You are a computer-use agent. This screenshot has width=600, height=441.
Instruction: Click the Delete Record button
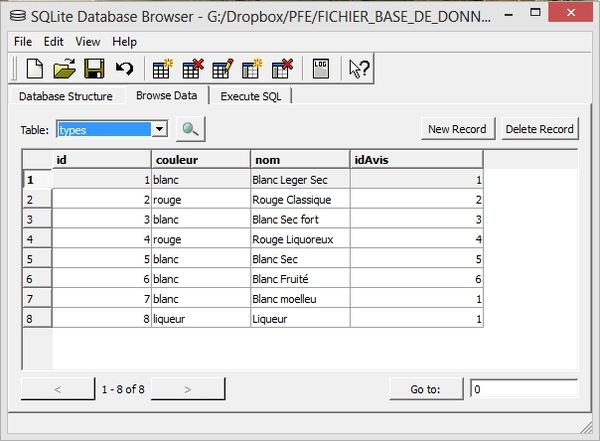(x=539, y=129)
